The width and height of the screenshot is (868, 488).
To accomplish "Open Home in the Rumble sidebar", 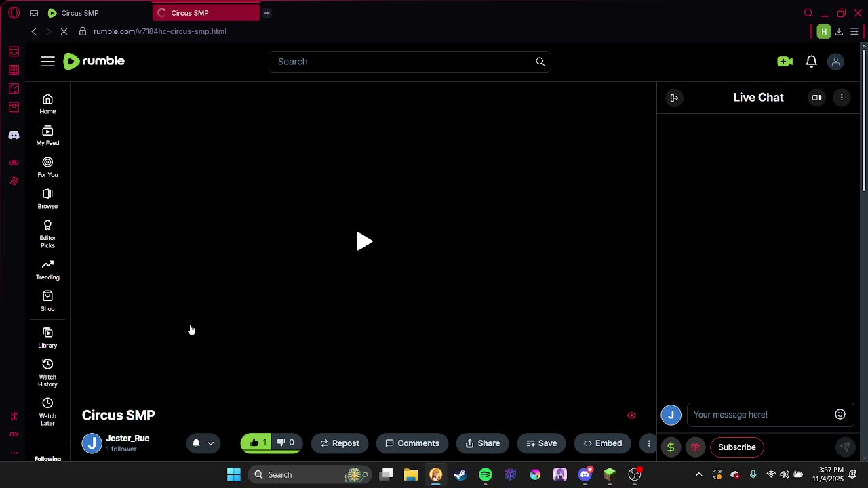I will 47,104.
